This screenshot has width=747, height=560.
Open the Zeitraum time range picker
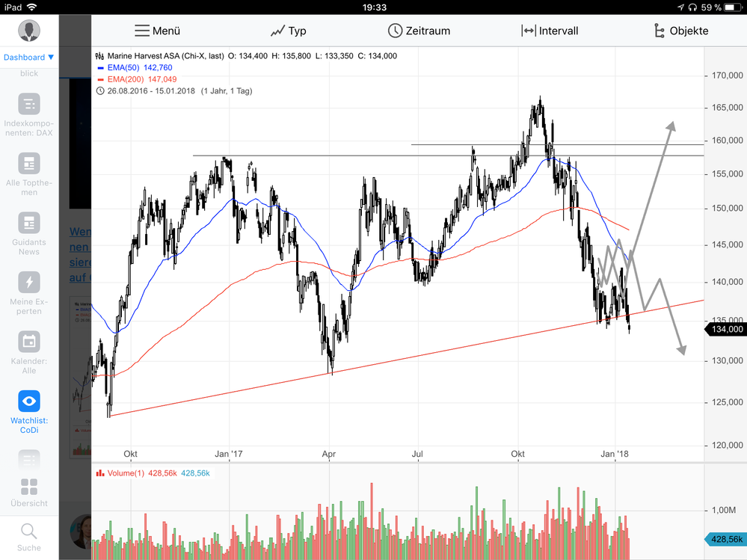[420, 31]
